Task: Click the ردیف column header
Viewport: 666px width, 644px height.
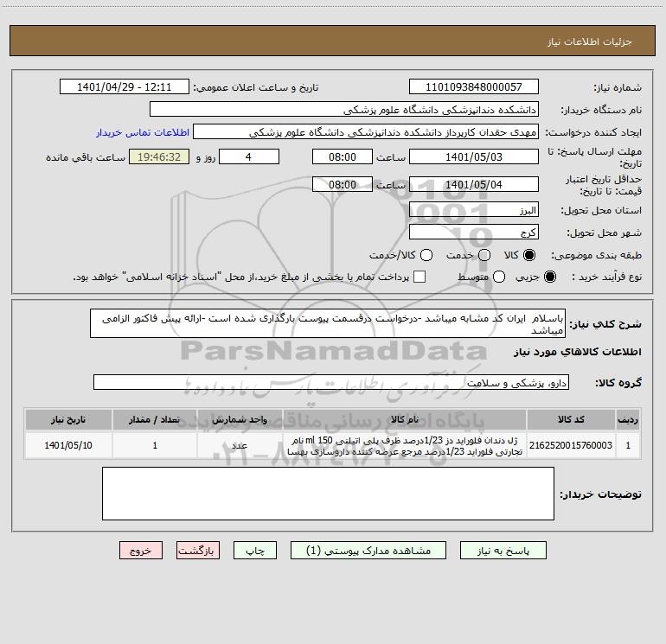Action: coord(628,419)
